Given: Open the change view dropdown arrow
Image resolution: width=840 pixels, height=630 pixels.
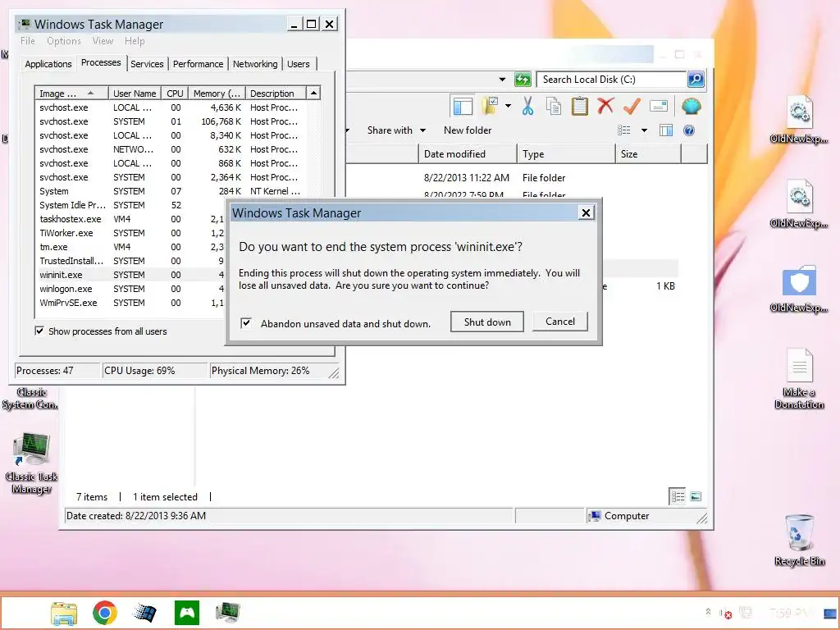Looking at the screenshot, I should [x=644, y=130].
